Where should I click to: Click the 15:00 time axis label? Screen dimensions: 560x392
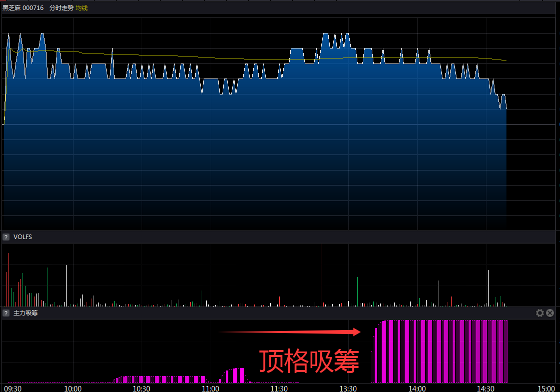546,388
